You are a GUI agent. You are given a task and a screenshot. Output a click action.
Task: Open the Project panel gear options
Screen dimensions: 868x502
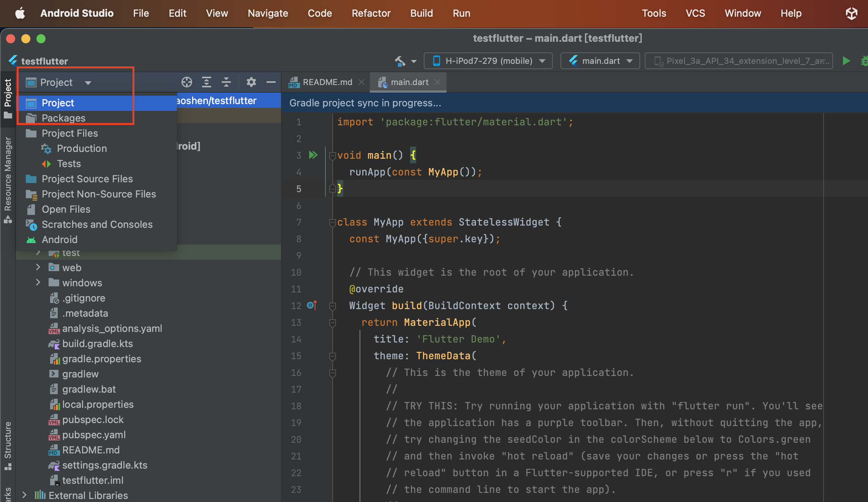(x=251, y=82)
